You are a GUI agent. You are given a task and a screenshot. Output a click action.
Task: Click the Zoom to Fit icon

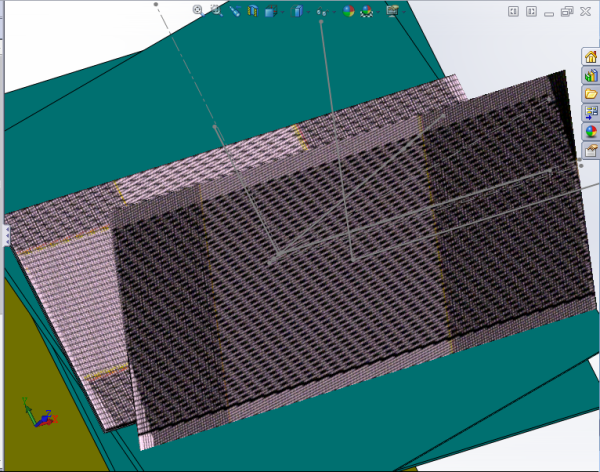(198, 11)
